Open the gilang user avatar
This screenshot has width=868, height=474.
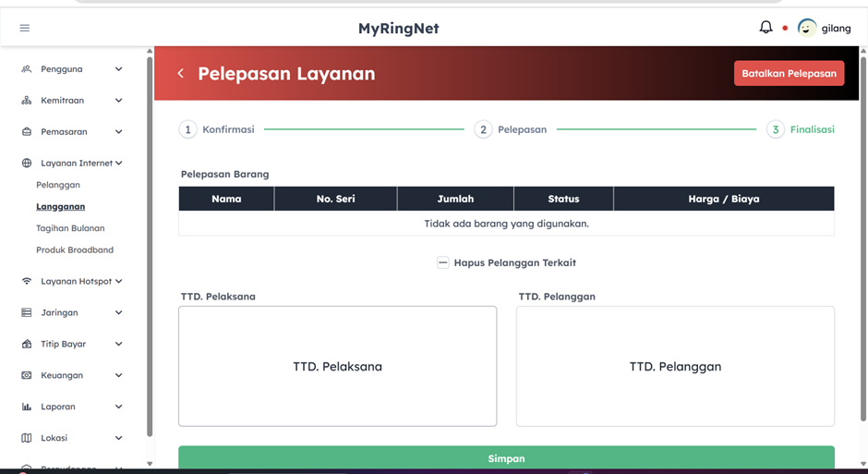point(807,28)
